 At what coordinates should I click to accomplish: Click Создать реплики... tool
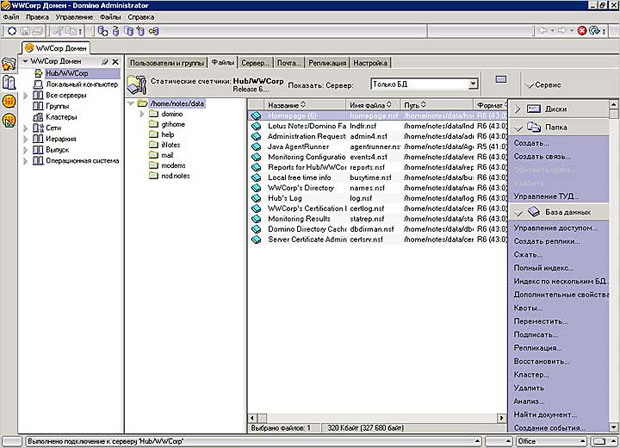pos(547,242)
